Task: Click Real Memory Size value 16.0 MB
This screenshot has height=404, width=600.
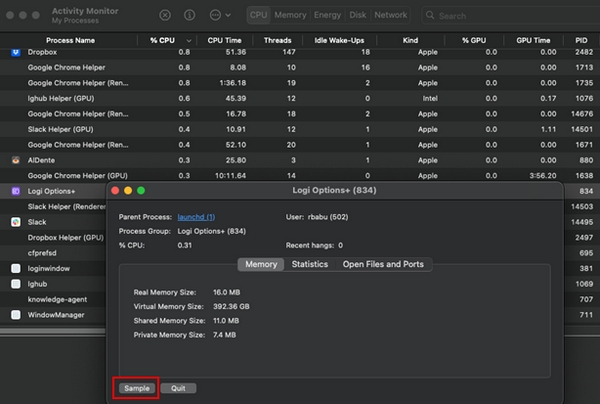Action: point(227,292)
